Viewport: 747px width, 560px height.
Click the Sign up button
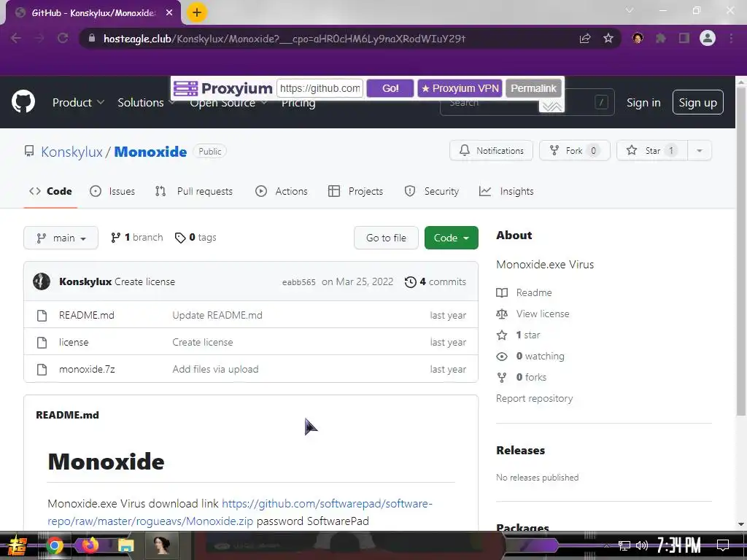pyautogui.click(x=698, y=102)
